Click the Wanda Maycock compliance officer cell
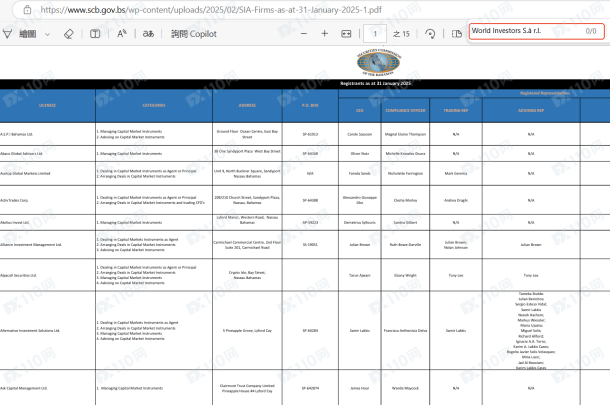The height and width of the screenshot is (405, 610). [405, 388]
